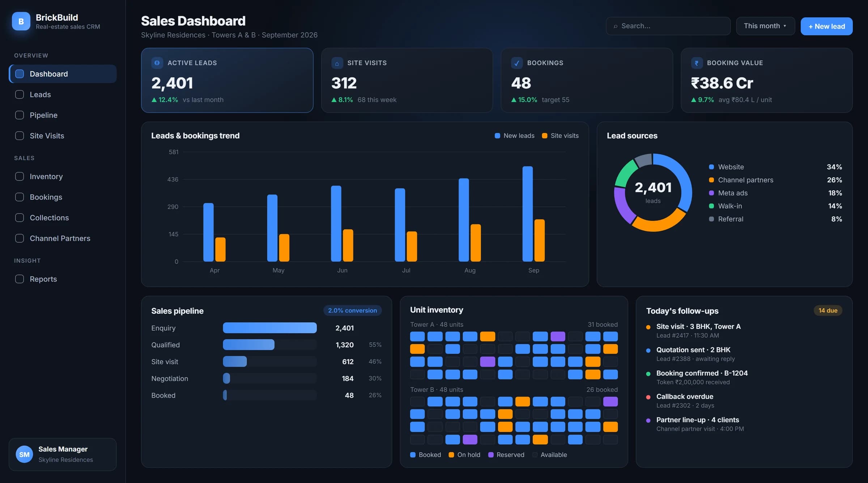Click the Bookings checkmark icon
868x483 pixels.
click(x=517, y=63)
